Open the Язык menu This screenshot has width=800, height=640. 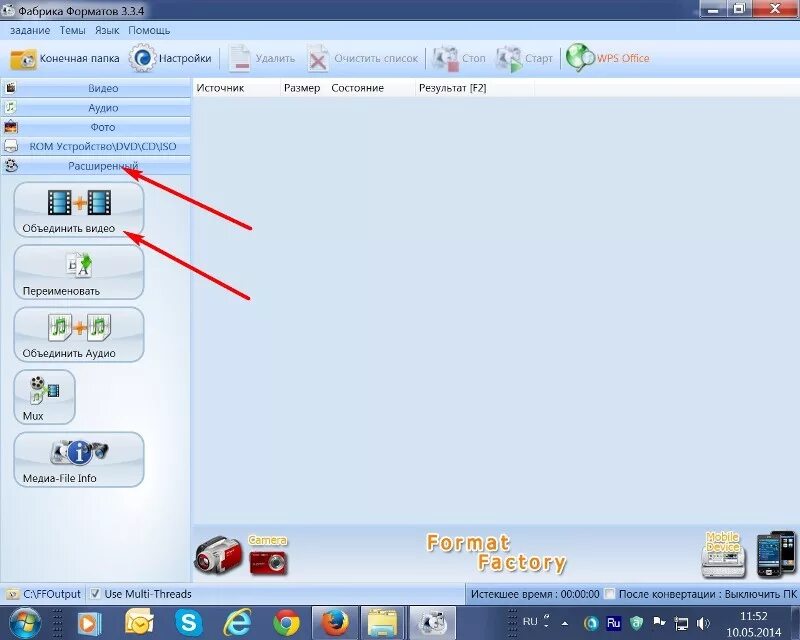coord(107,30)
